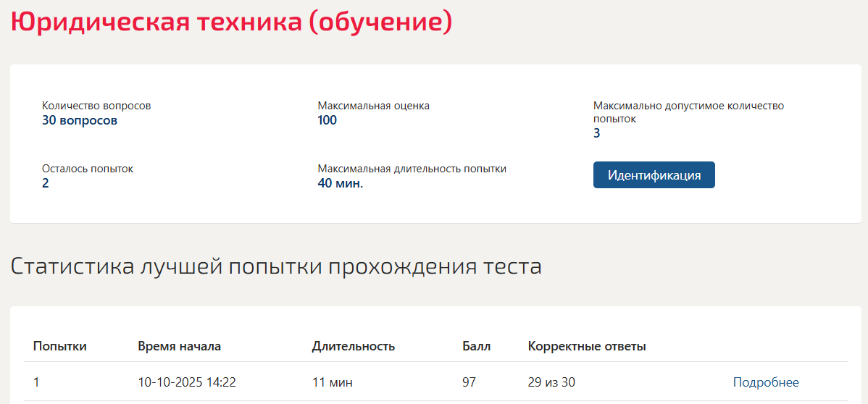Image resolution: width=868 pixels, height=404 pixels.
Task: Click the Идентификация button
Action: pyautogui.click(x=654, y=175)
